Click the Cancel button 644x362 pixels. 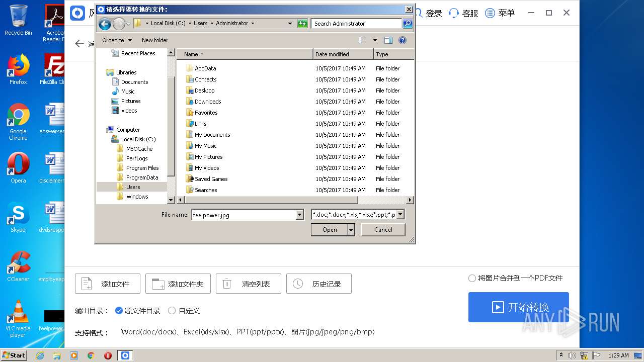[x=383, y=230]
